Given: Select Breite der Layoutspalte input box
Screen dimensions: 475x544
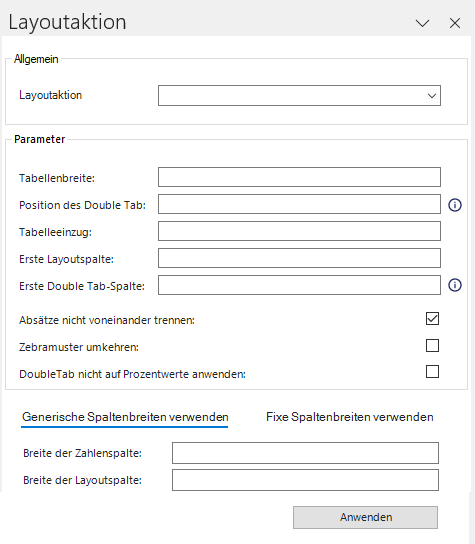Looking at the screenshot, I should click(305, 480).
